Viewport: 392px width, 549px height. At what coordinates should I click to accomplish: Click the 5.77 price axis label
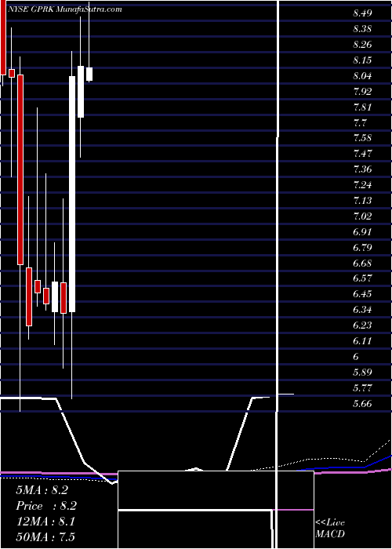362,388
